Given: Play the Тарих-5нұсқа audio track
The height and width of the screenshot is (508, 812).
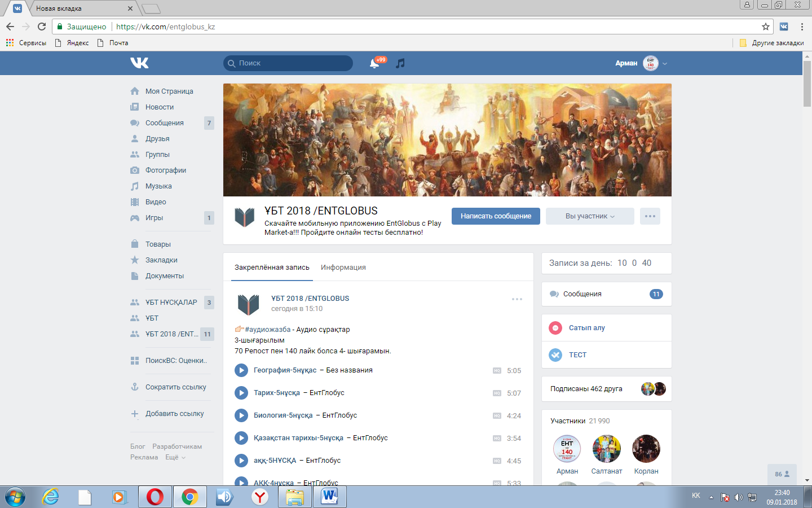Looking at the screenshot, I should 241,393.
